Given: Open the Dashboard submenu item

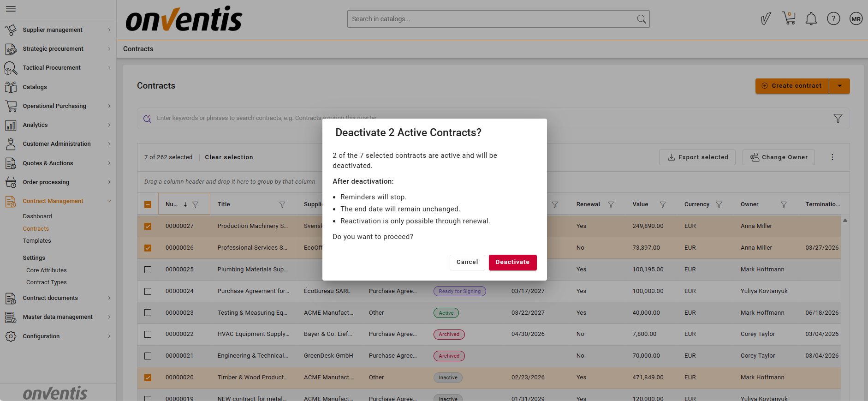Looking at the screenshot, I should 37,216.
